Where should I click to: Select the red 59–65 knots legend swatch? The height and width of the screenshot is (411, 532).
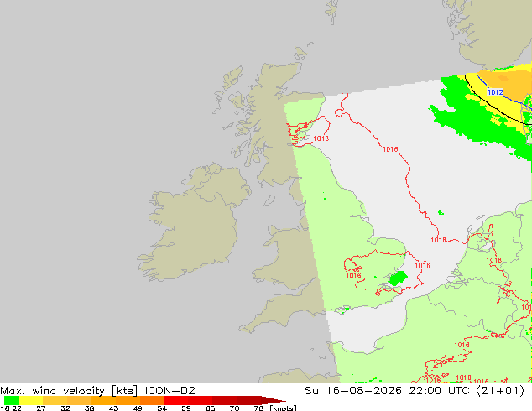click(201, 400)
